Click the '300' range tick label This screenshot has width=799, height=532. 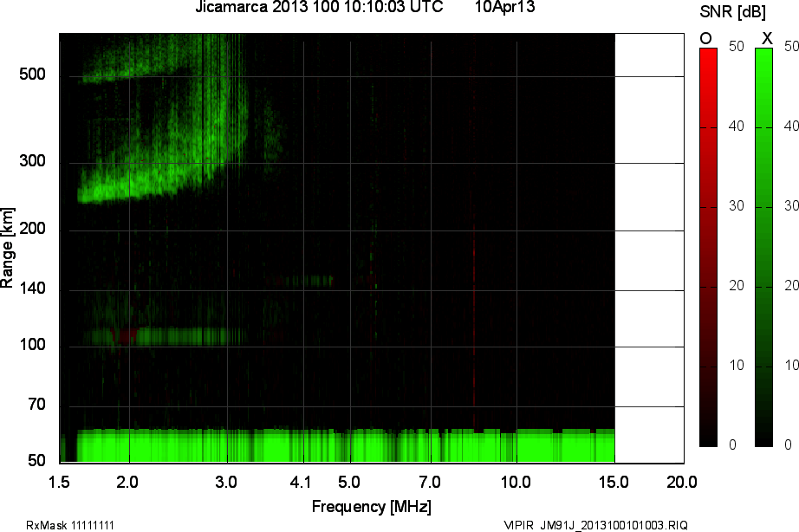[x=32, y=161]
